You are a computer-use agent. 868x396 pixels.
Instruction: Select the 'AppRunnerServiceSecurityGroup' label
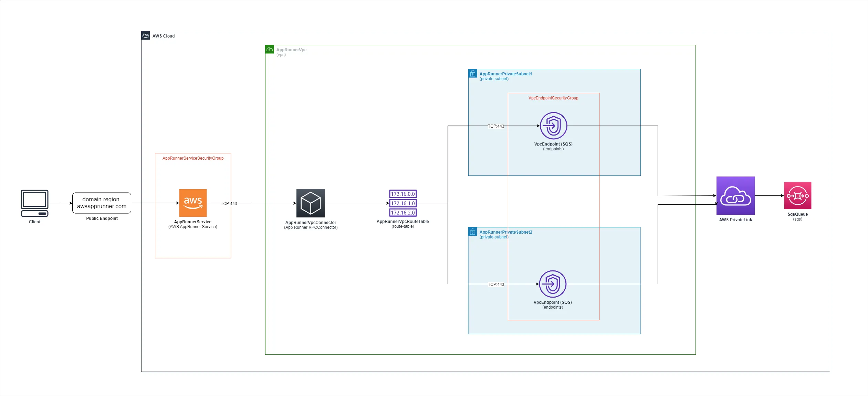coord(193,158)
